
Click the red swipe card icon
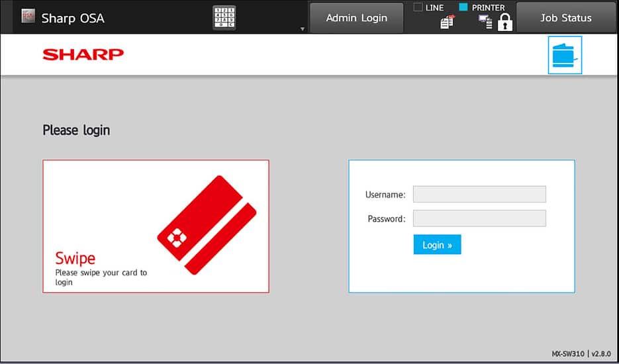point(207,224)
